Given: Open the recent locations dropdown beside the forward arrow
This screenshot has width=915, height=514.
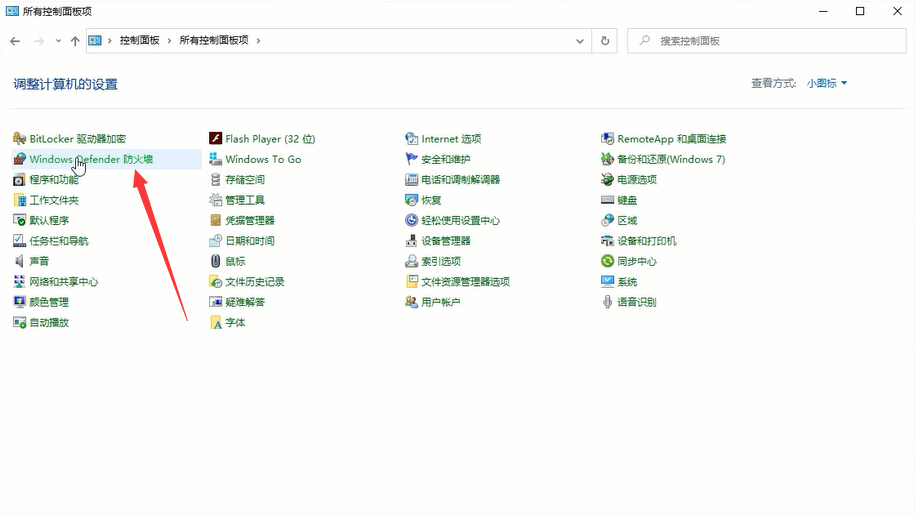Looking at the screenshot, I should coord(59,41).
